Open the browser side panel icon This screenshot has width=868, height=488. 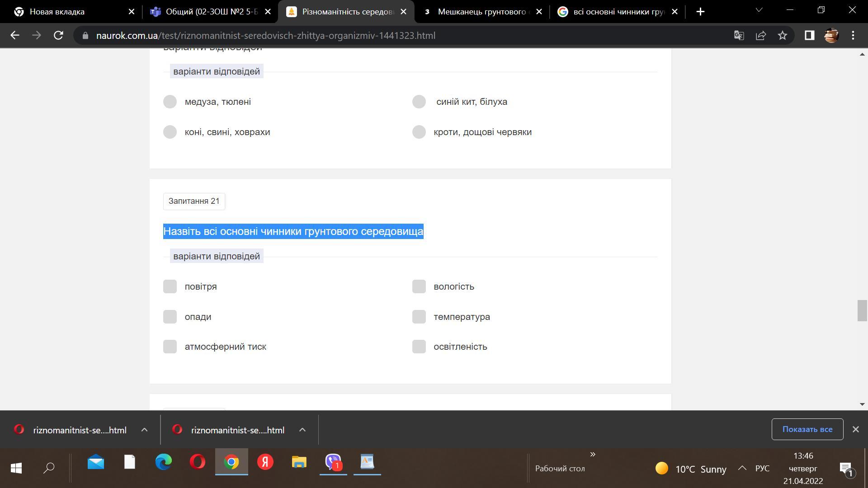[x=809, y=35]
